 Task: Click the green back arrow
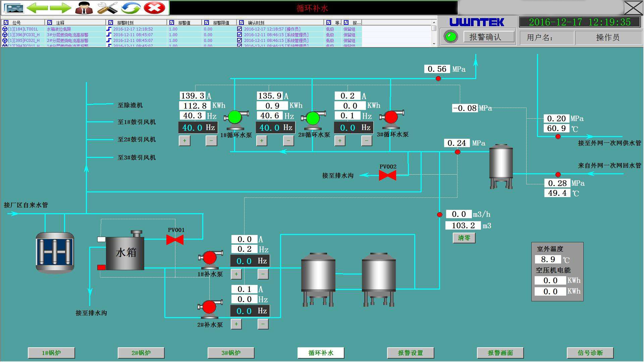(x=37, y=8)
